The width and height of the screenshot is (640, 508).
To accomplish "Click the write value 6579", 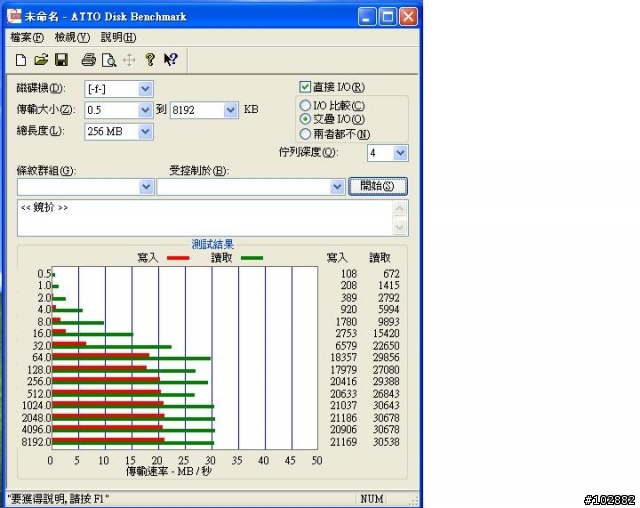I will pos(346,346).
